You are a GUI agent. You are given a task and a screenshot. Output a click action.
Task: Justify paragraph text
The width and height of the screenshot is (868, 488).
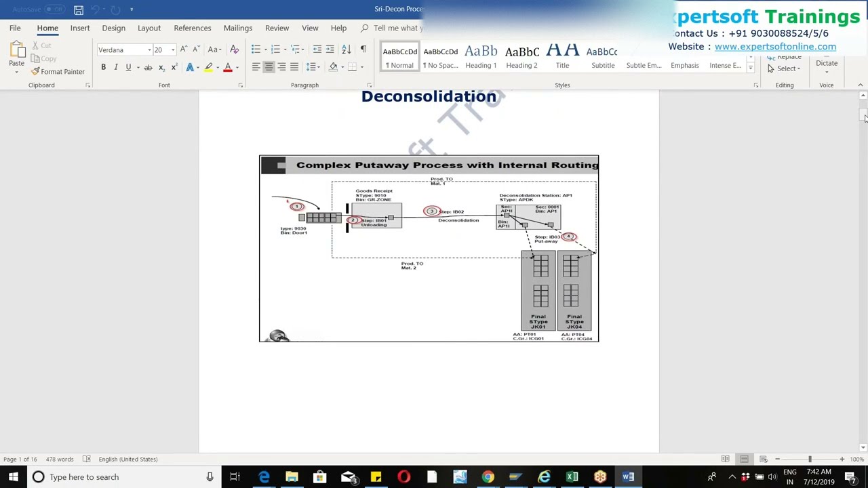point(294,67)
